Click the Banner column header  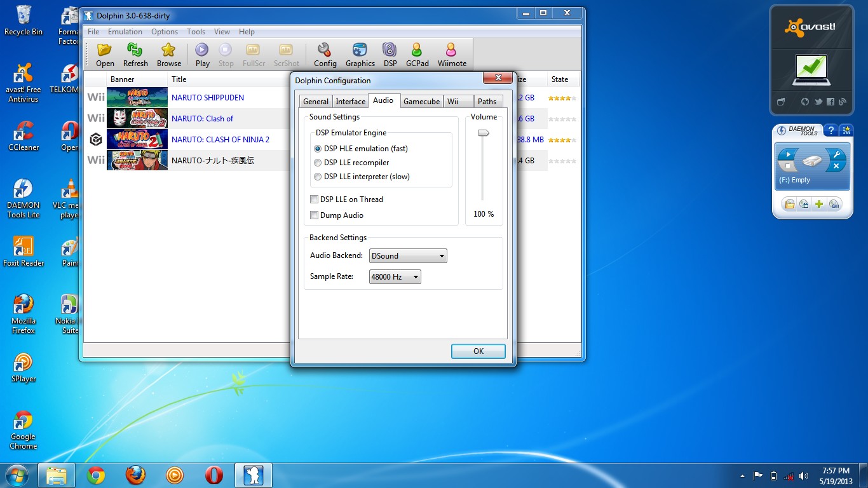137,79
